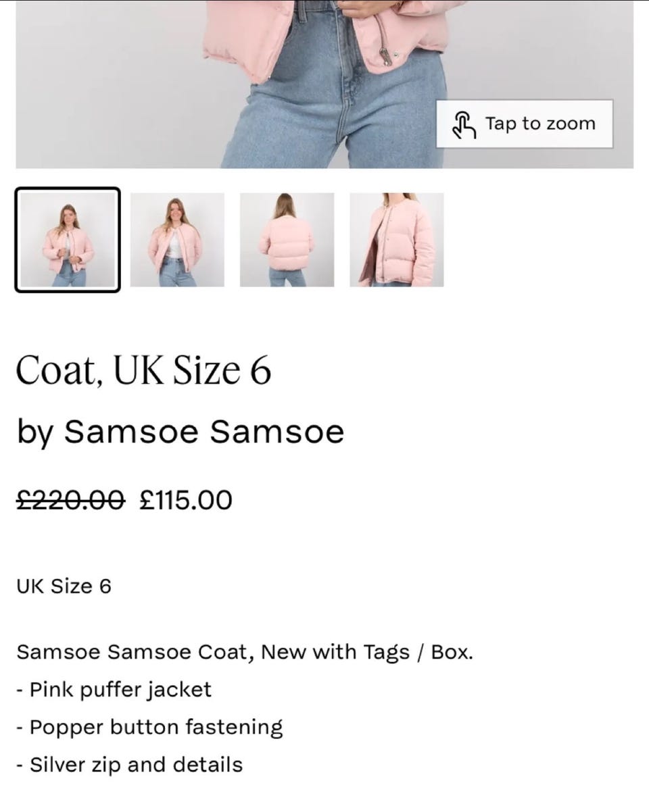
Task: Click the Tap to zoom button
Action: click(525, 124)
